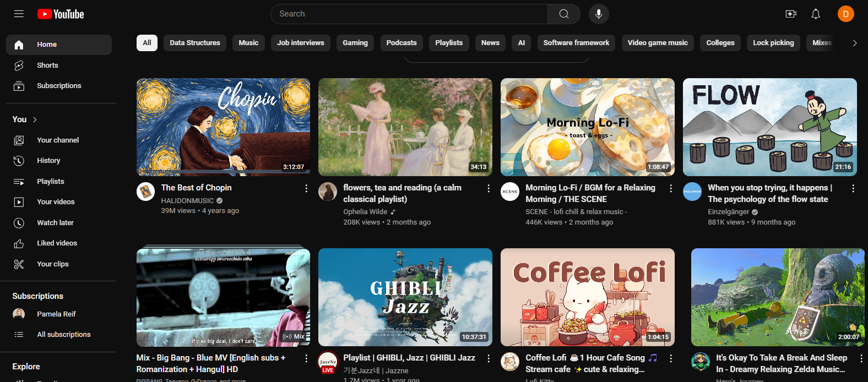Select the Job interviews chip
868x382 pixels.
click(301, 43)
